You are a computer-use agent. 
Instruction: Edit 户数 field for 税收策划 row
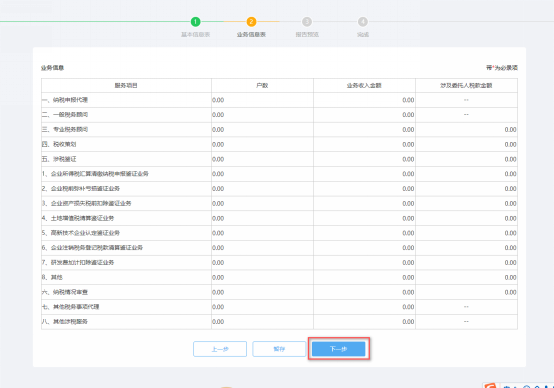262,145
